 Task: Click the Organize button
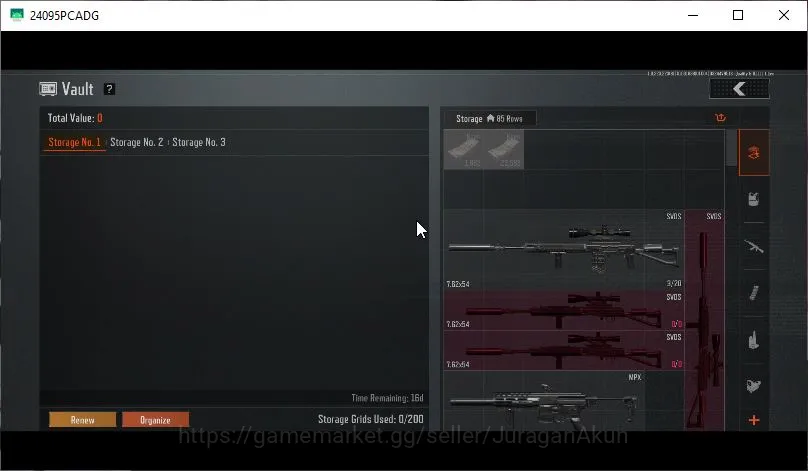coord(156,420)
